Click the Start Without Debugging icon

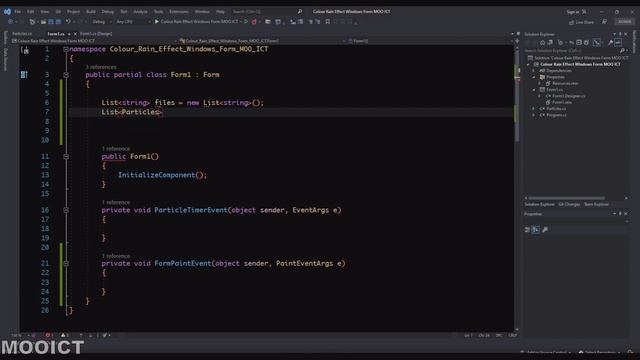(246, 22)
